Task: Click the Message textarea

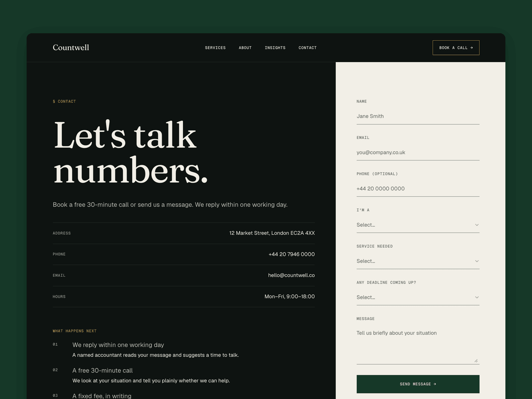Action: tap(418, 345)
